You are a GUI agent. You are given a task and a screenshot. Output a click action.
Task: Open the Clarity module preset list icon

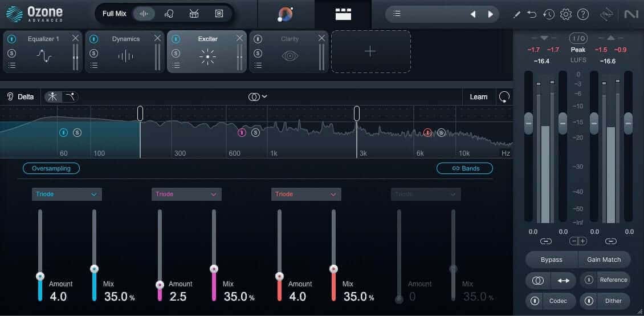[258, 66]
